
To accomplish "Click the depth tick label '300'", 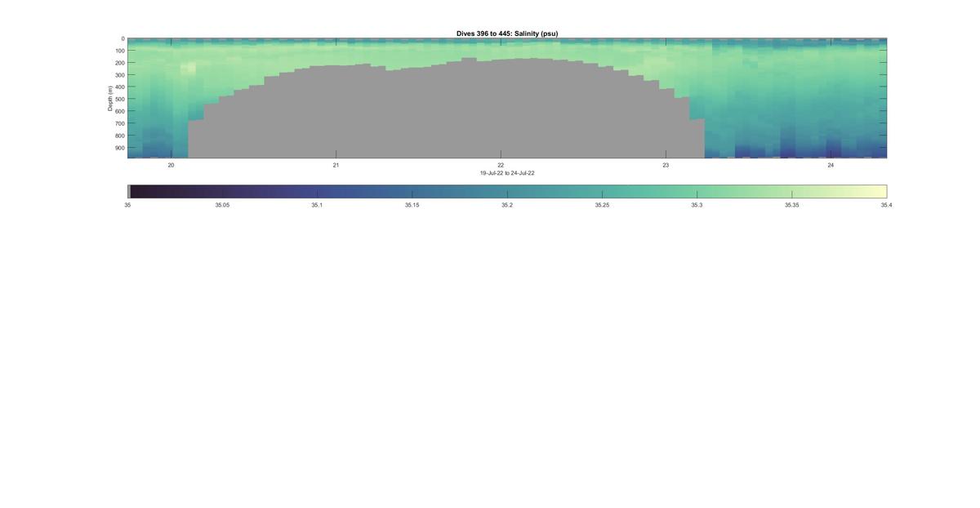I will (x=119, y=75).
